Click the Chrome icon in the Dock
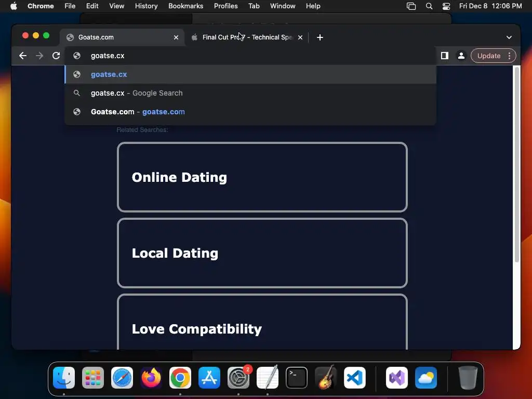 coord(180,378)
